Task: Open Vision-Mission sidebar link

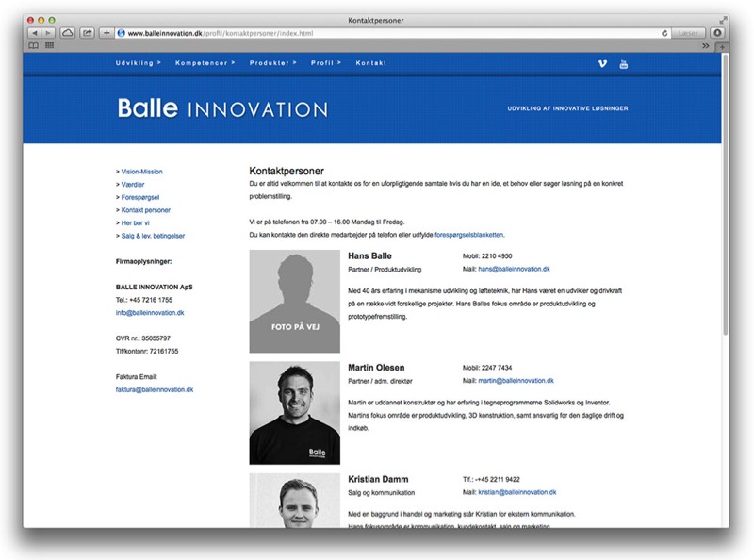Action: (x=142, y=172)
